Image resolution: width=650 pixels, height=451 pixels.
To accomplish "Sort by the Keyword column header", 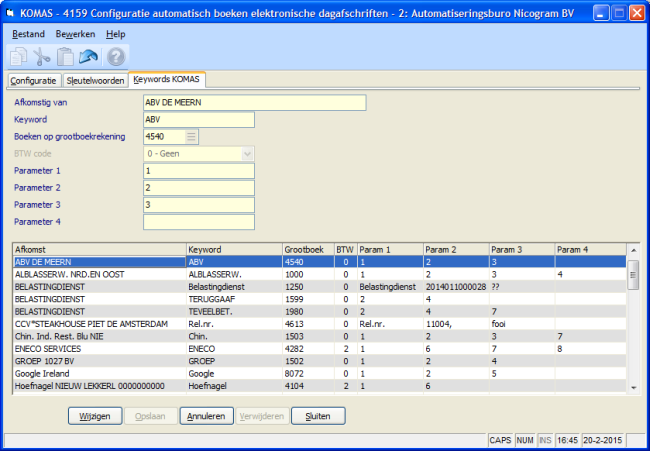I will 234,250.
